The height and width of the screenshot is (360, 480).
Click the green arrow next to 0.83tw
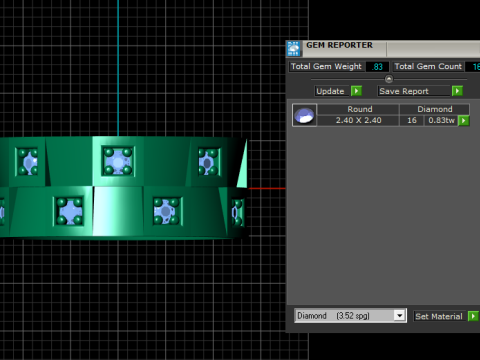coord(464,121)
